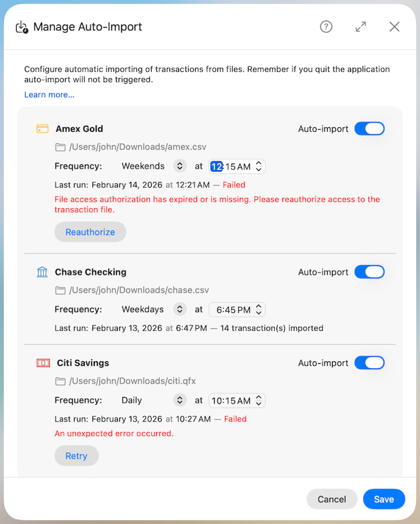Click the folder icon next to amex.csv path
This screenshot has height=524, width=420.
click(60, 147)
